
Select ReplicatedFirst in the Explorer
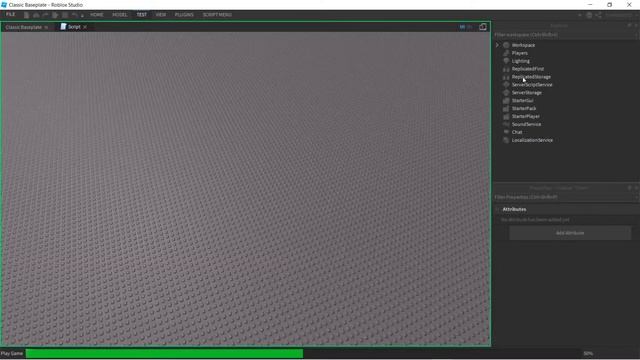pyautogui.click(x=528, y=69)
